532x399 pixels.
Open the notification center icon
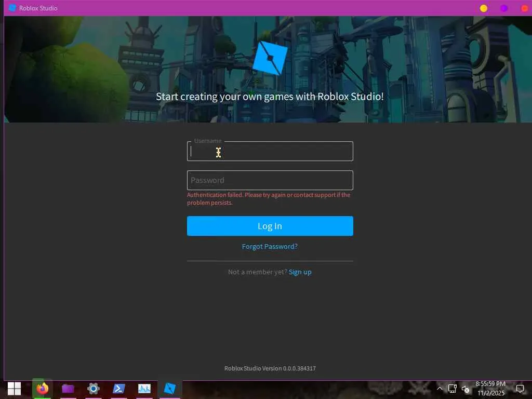(520, 389)
